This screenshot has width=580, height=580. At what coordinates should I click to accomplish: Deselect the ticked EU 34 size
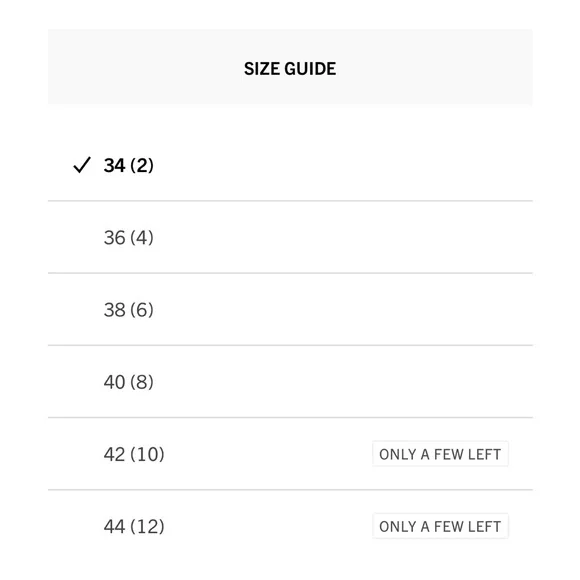(290, 165)
